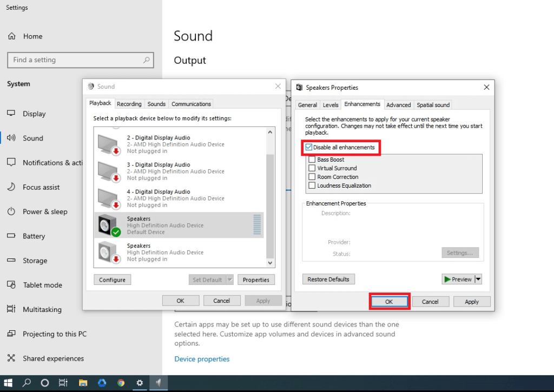This screenshot has height=392, width=554.
Task: Open the Display settings in sidebar
Action: pyautogui.click(x=35, y=114)
